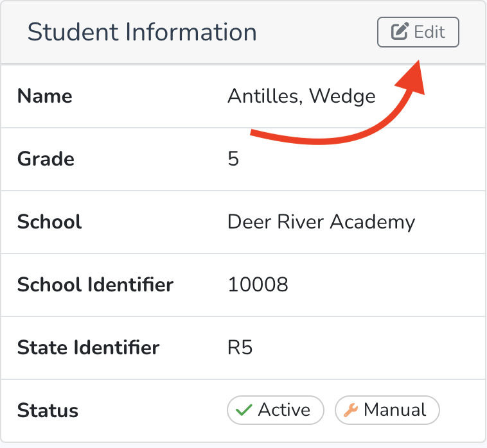Click Deer River Academy school value
487x448 pixels.
coord(321,222)
